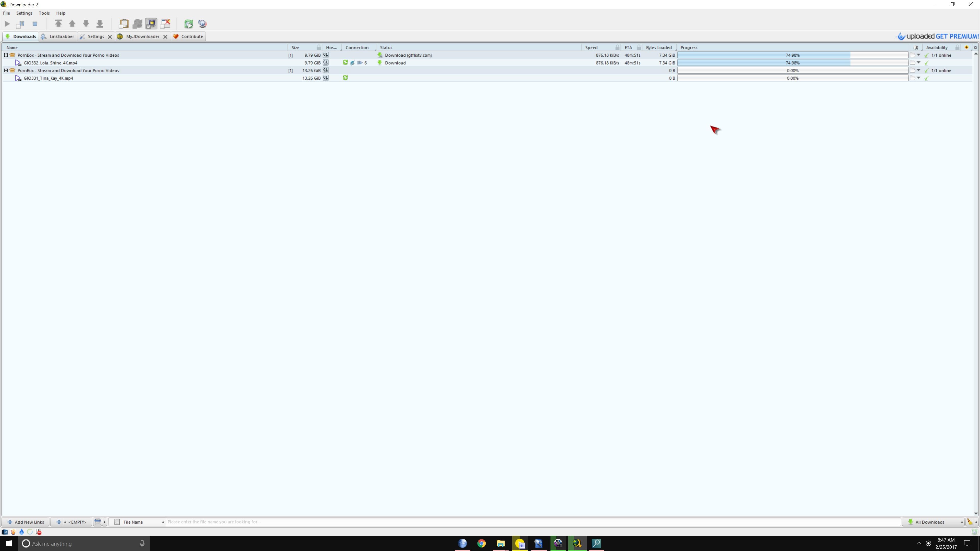Click progress bar of GIO332_Lola_Shine_4K.mp4

(792, 63)
